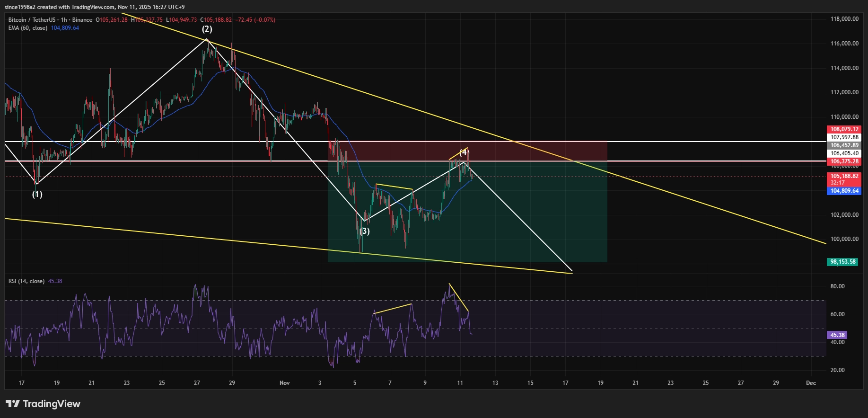Click the '13' date on the time axis

pyautogui.click(x=495, y=383)
